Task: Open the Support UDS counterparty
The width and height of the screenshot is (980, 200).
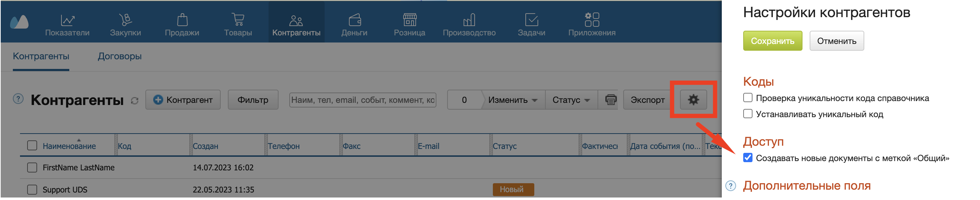Action: click(65, 190)
